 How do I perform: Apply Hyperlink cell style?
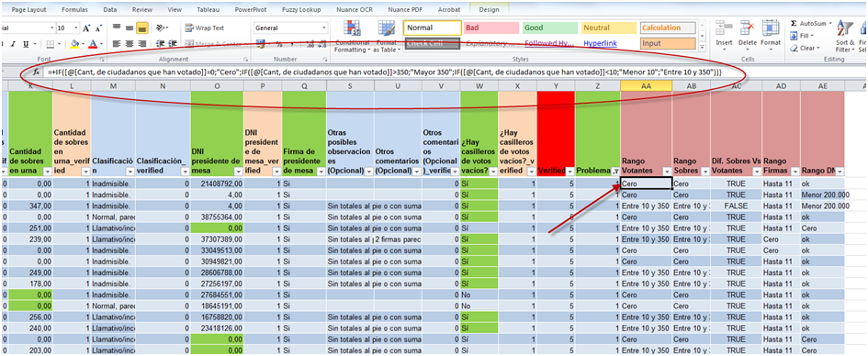[608, 43]
